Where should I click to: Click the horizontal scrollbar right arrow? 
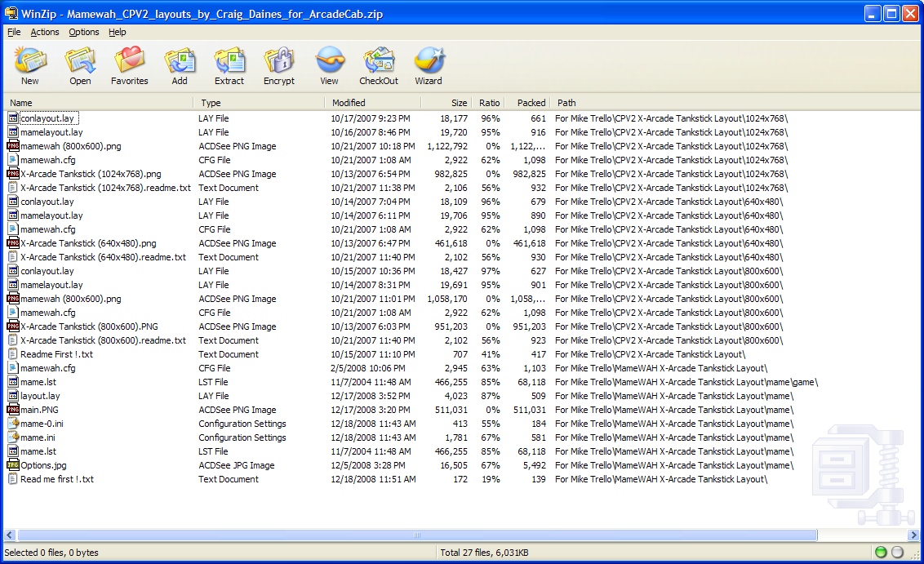913,535
